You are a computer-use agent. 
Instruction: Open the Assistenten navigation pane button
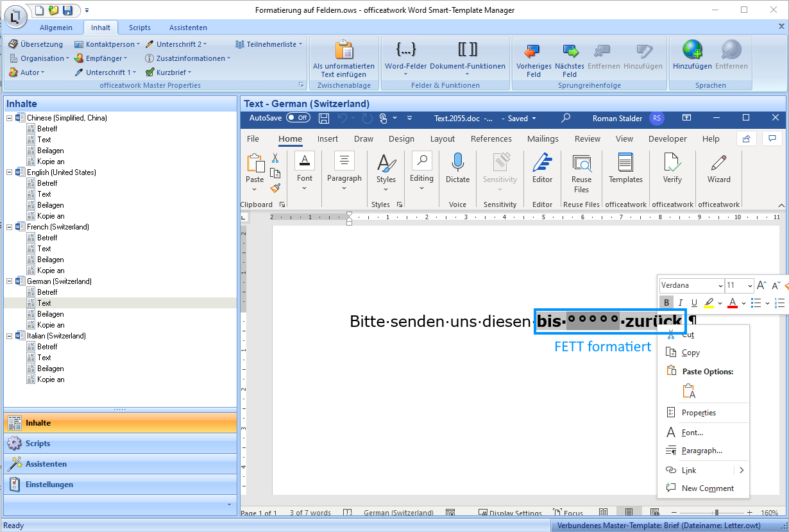pyautogui.click(x=121, y=464)
